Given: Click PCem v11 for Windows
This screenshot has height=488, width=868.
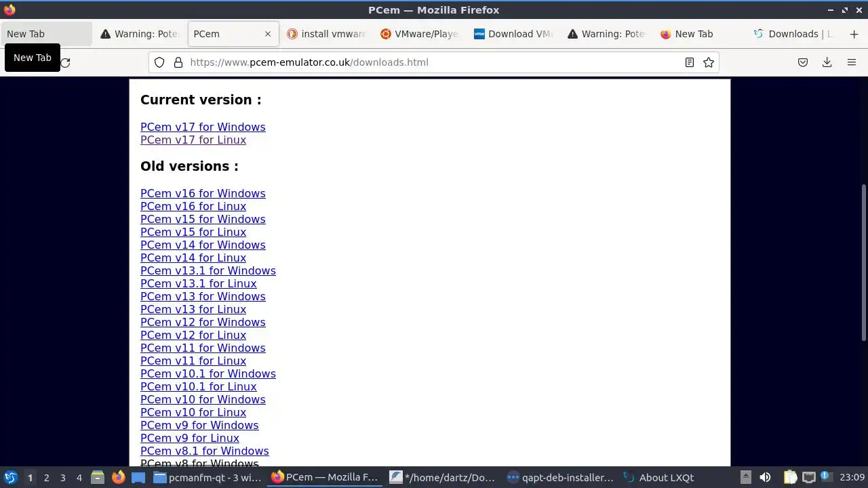Looking at the screenshot, I should point(203,348).
